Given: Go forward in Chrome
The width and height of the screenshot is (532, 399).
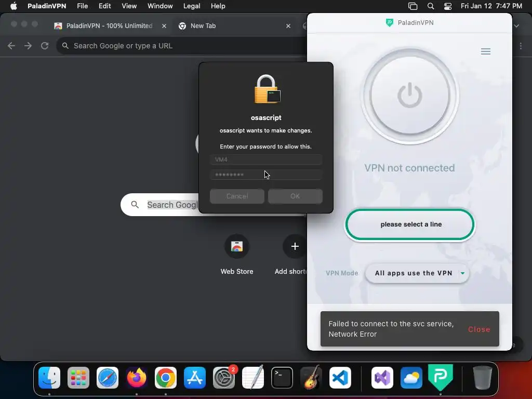Looking at the screenshot, I should pos(28,46).
